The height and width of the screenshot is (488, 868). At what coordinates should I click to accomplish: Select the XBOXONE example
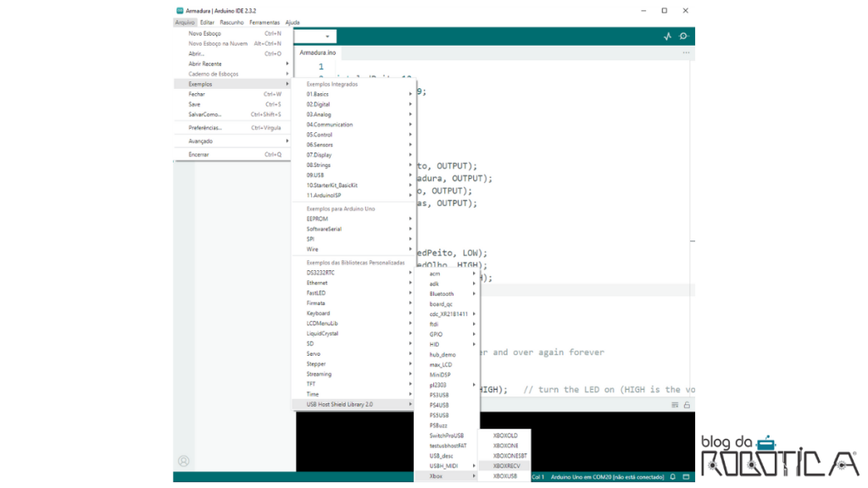tap(505, 446)
